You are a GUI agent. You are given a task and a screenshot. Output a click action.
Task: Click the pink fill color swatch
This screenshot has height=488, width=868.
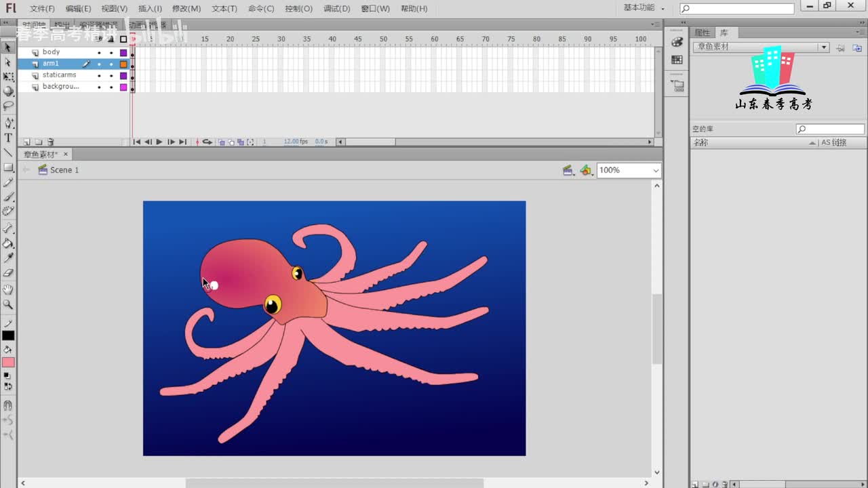(8, 363)
